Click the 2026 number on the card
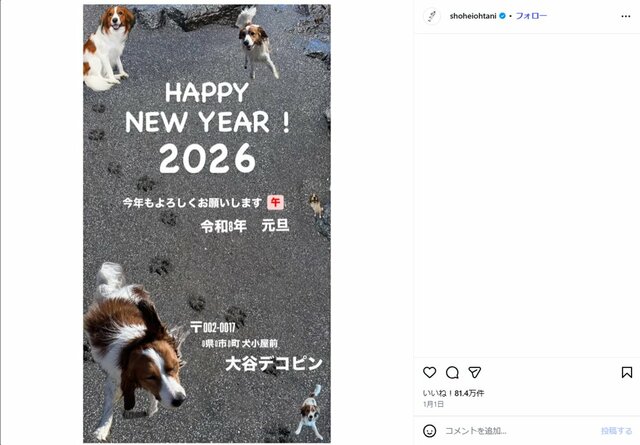The height and width of the screenshot is (445, 640). 207,158
